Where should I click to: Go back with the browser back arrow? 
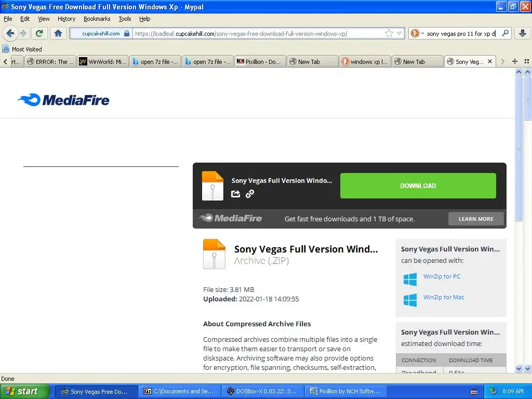tap(10, 33)
